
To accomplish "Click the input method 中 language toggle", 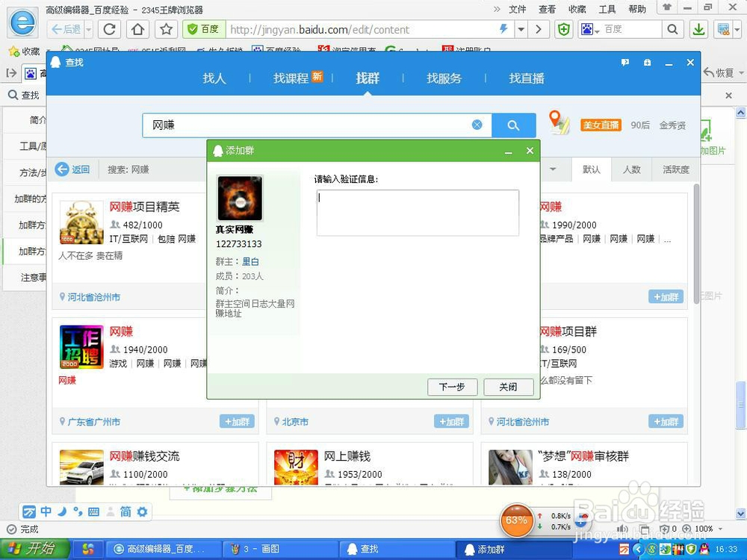I will (x=46, y=511).
